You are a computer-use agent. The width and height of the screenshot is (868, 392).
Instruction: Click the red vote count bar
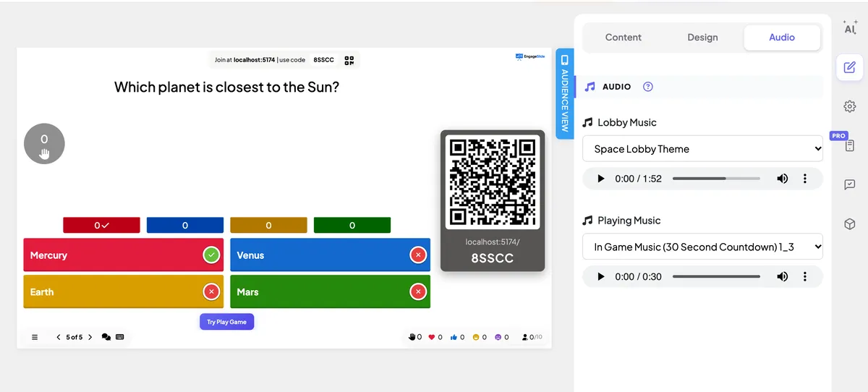101,226
